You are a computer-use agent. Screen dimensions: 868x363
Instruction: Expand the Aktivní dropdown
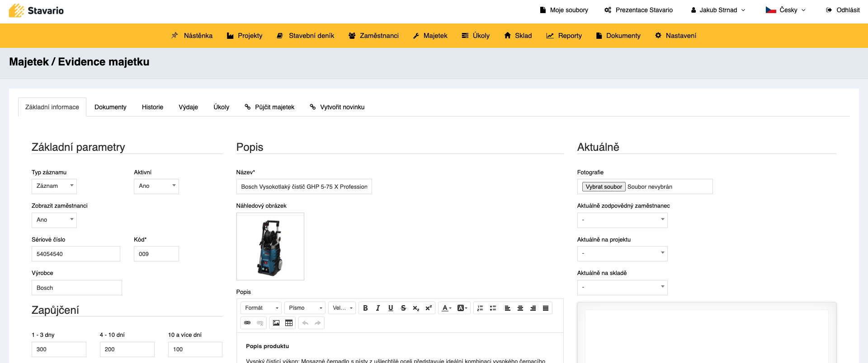point(156,186)
